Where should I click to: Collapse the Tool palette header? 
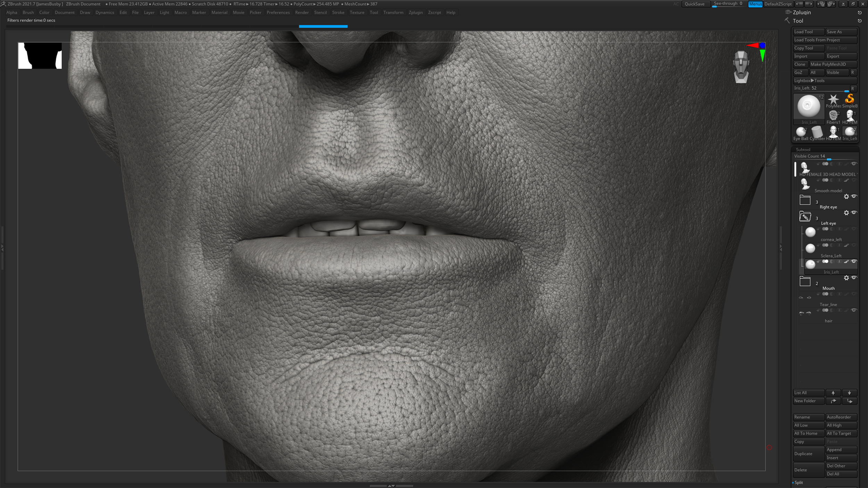[798, 21]
